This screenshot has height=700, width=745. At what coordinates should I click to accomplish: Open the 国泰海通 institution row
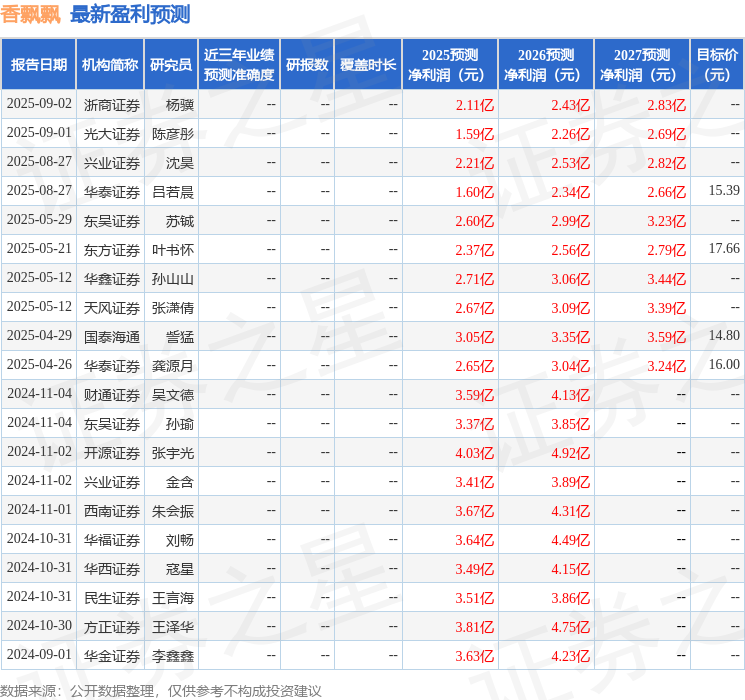[112, 337]
